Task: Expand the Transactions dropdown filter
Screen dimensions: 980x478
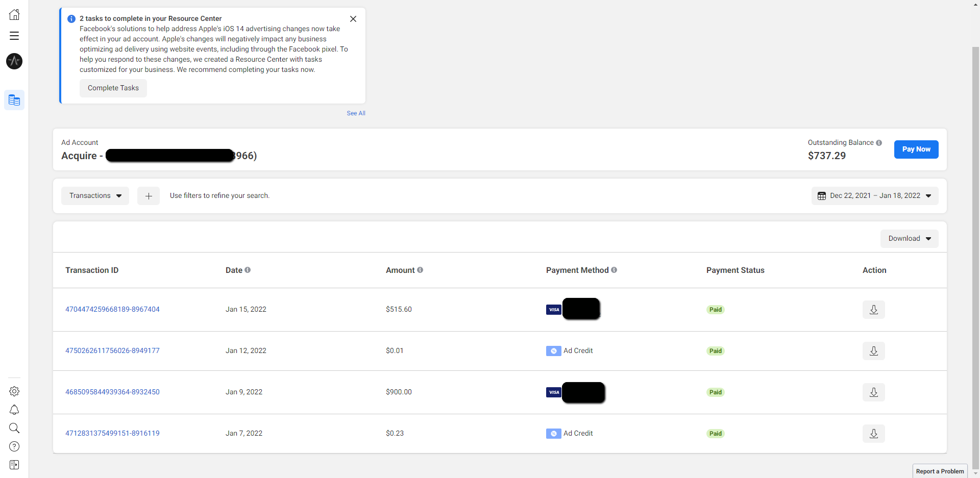Action: coord(95,196)
